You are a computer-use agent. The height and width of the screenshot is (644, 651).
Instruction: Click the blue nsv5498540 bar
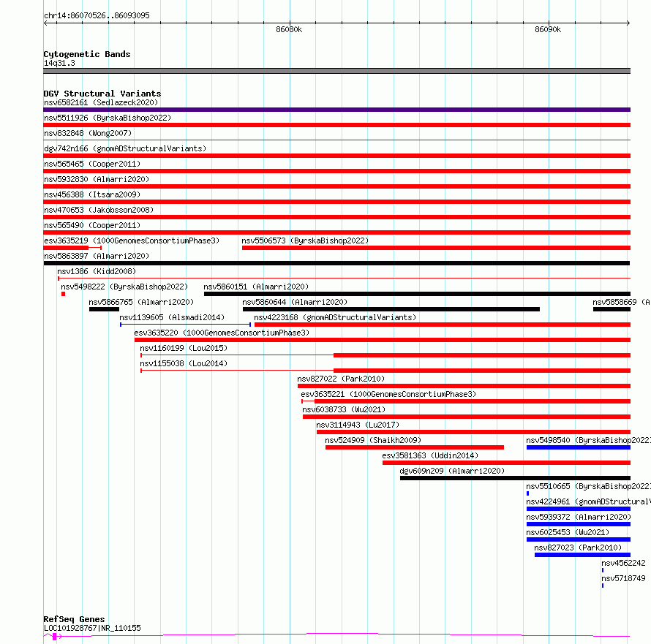tap(579, 447)
